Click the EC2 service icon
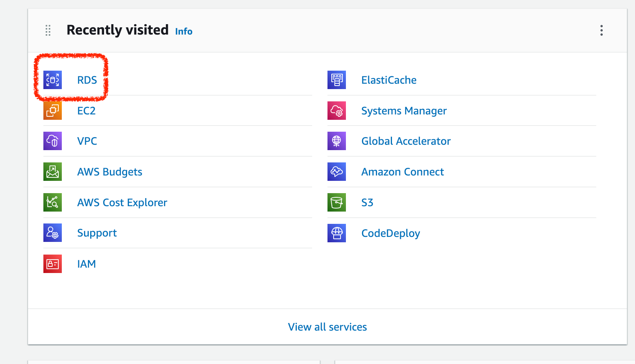635x364 pixels. 53,111
